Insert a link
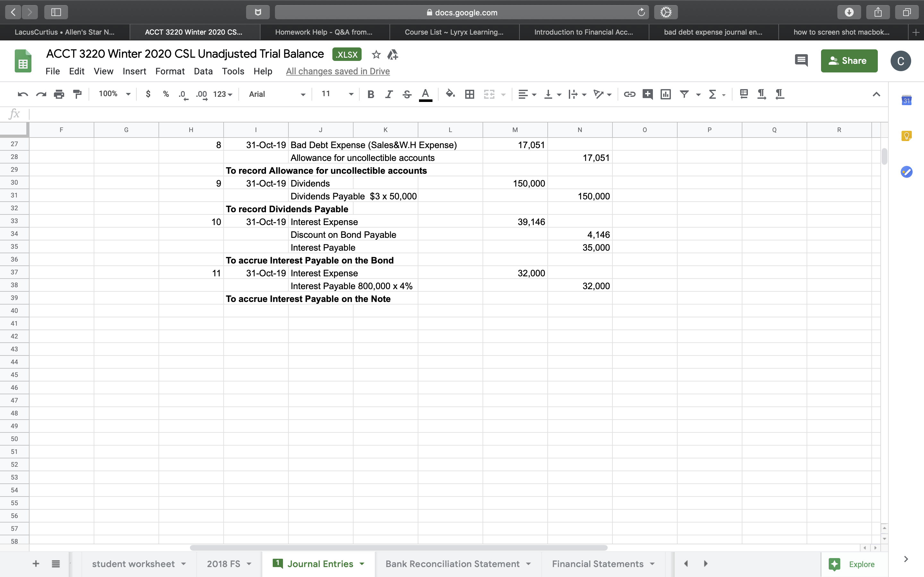 click(x=629, y=94)
